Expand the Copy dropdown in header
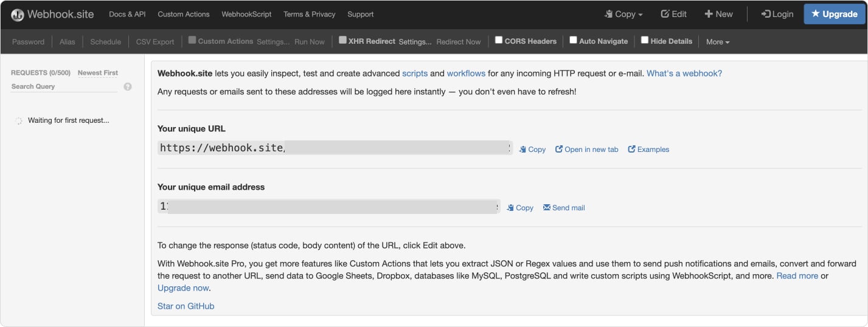The image size is (868, 327). (623, 14)
